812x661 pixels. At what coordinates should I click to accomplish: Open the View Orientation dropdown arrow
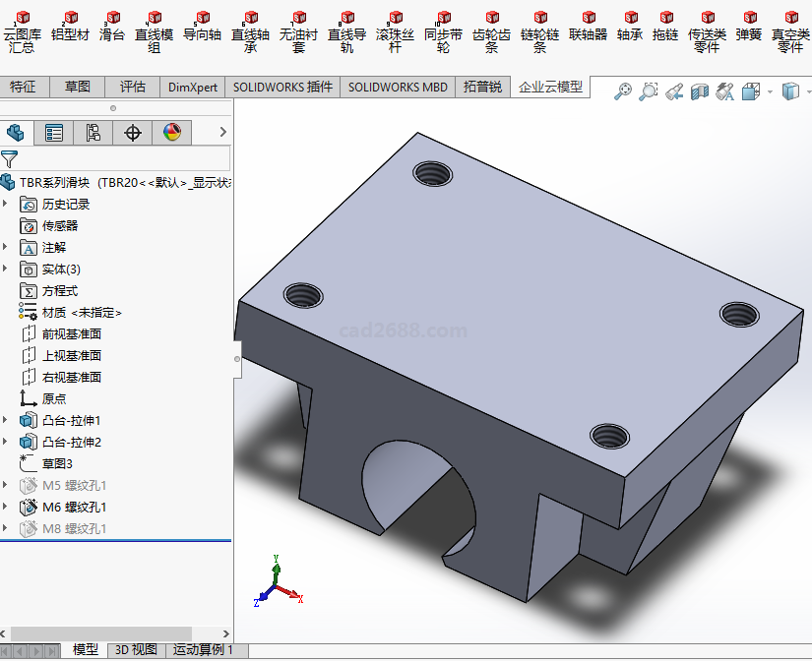coord(768,91)
